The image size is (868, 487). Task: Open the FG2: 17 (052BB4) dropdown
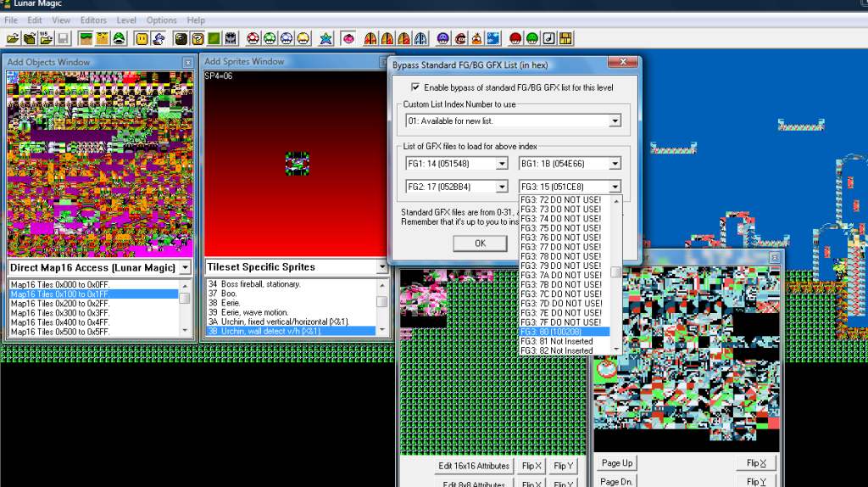pos(502,187)
